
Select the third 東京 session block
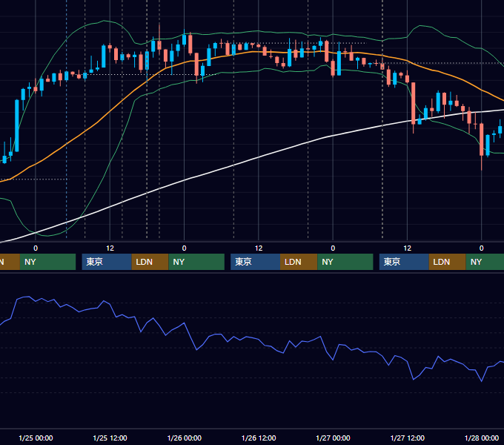(x=404, y=262)
